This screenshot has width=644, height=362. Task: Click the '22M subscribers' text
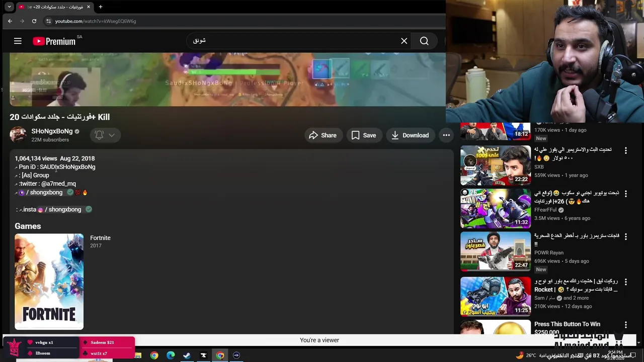(50, 140)
